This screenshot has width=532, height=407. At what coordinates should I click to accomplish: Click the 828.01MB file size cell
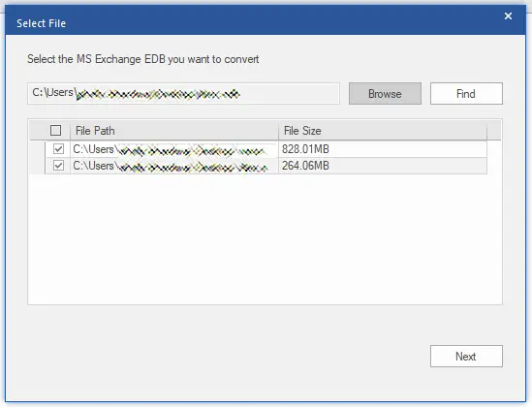pos(383,149)
